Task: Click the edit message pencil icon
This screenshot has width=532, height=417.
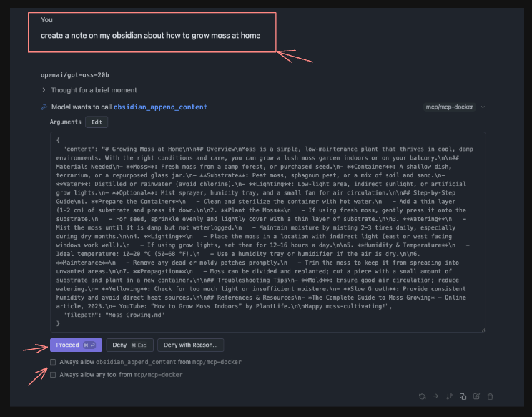Action: 476,396
